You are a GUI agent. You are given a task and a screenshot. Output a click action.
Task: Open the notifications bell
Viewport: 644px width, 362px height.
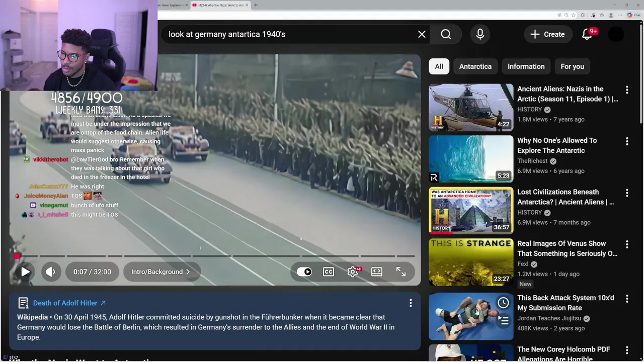(587, 34)
